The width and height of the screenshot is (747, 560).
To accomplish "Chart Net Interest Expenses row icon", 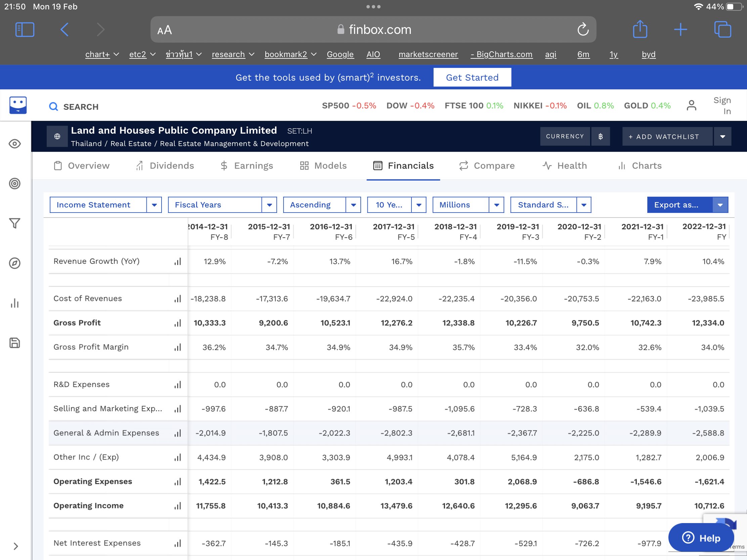I will (178, 544).
